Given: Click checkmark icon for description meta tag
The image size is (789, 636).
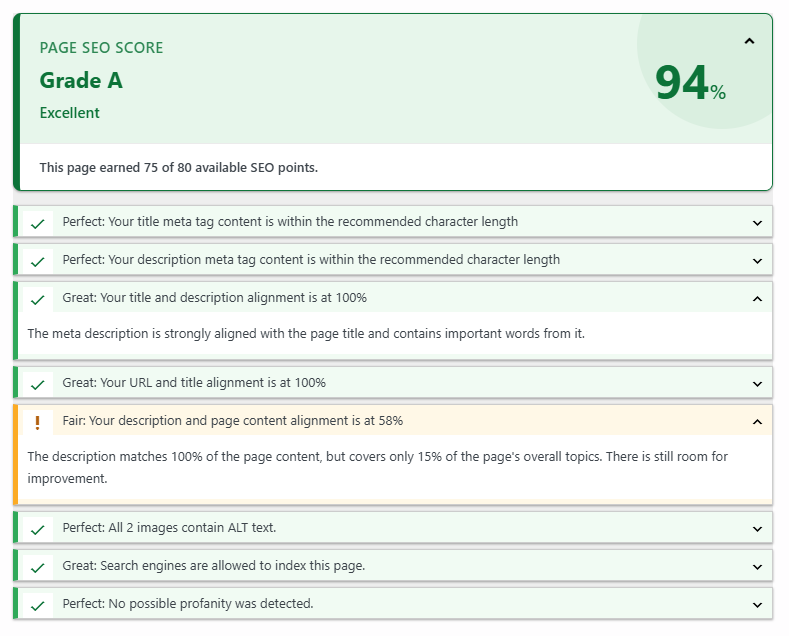Looking at the screenshot, I should click(38, 262).
